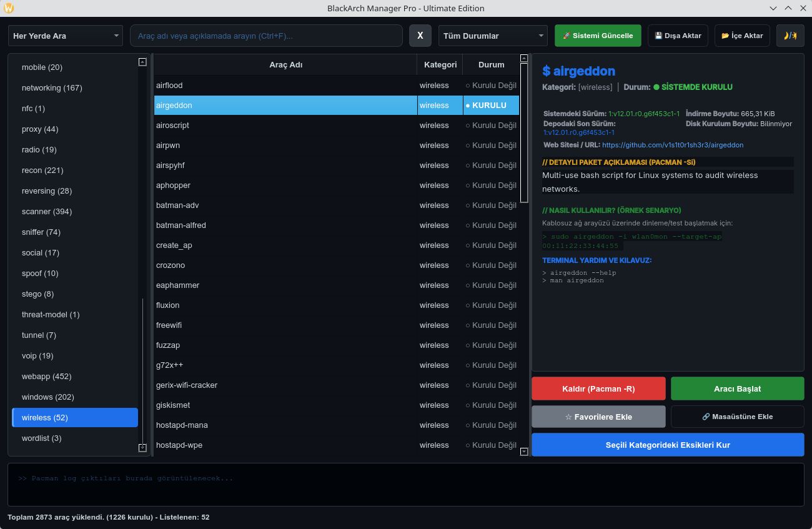Click the category list scroll-up arrow
The height and width of the screenshot is (529, 812).
tap(142, 62)
